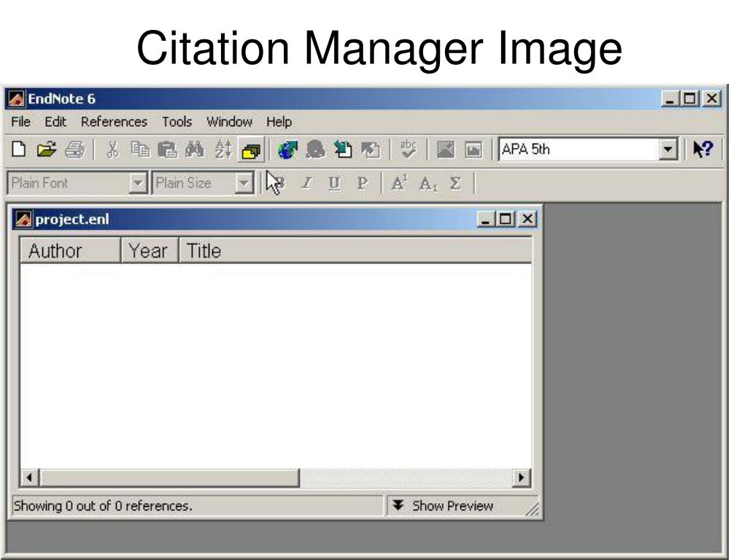Toggle Superscript formatting button
This screenshot has width=747, height=560.
click(x=399, y=183)
